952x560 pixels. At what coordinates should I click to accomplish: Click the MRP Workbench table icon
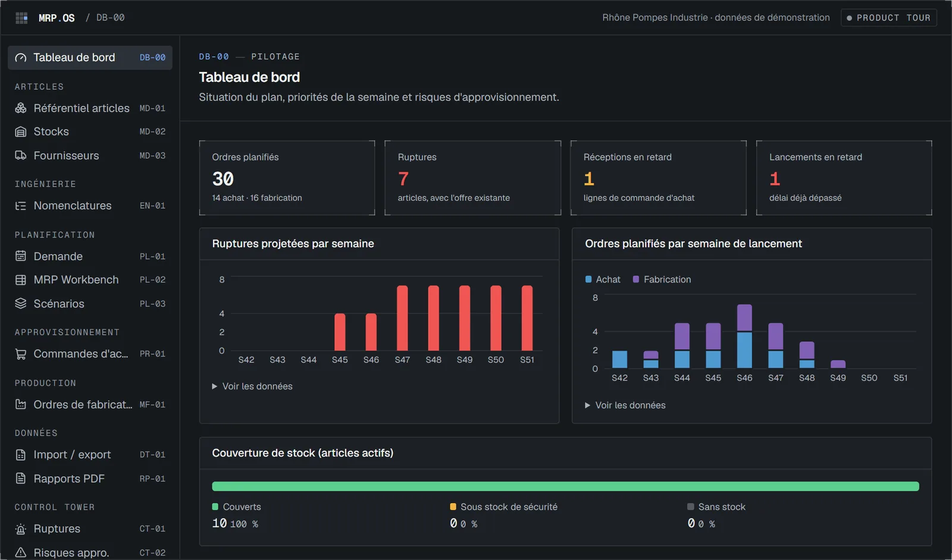21,280
